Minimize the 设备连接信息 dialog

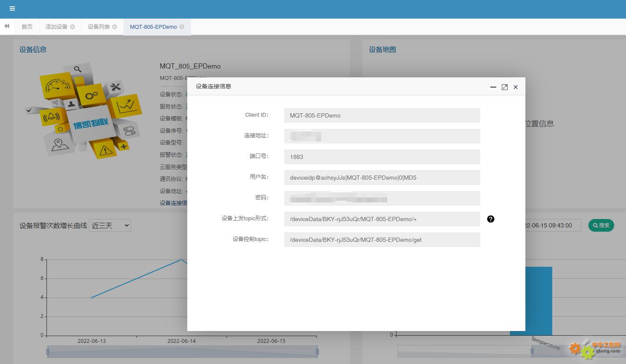tap(493, 87)
